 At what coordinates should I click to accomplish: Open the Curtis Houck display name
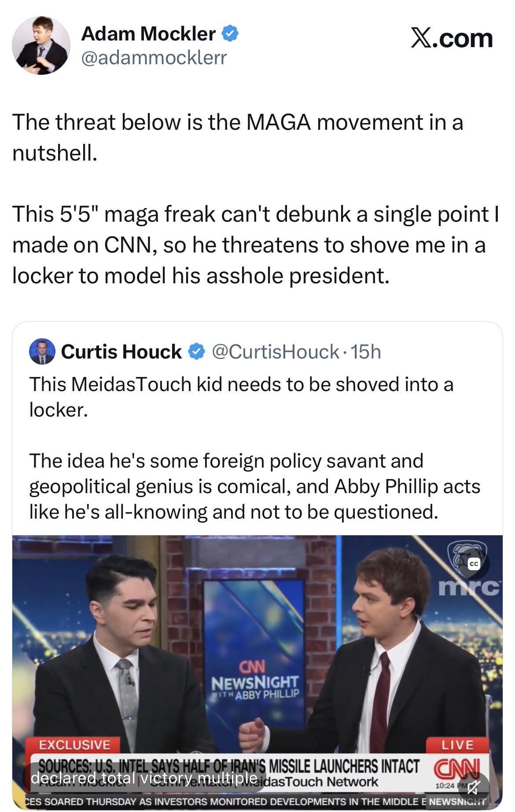click(121, 352)
